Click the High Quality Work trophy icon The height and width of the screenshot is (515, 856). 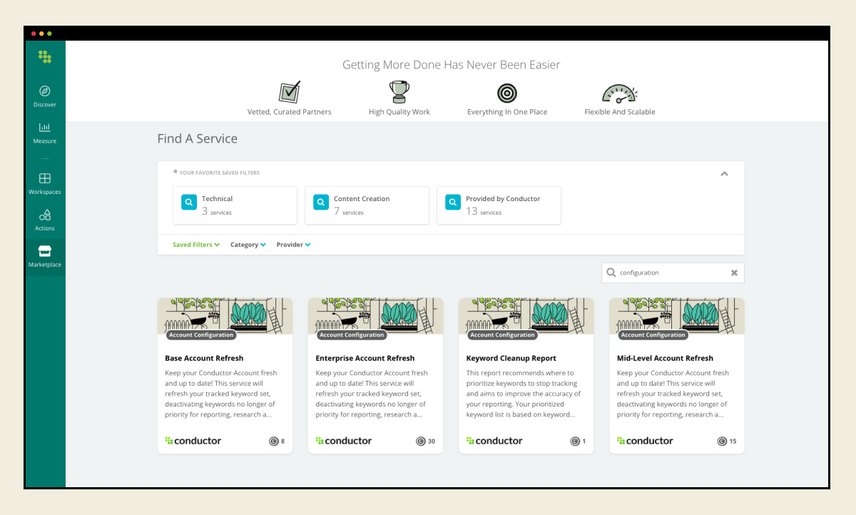(399, 92)
